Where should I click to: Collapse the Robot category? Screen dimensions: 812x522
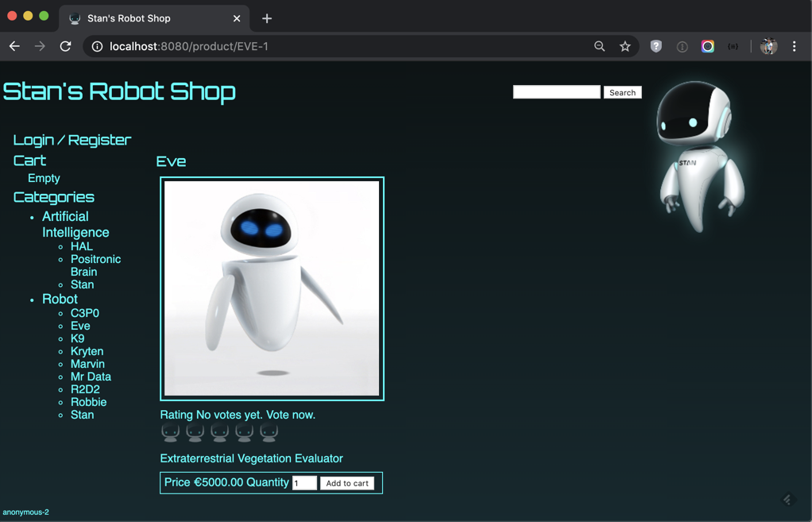coord(60,299)
